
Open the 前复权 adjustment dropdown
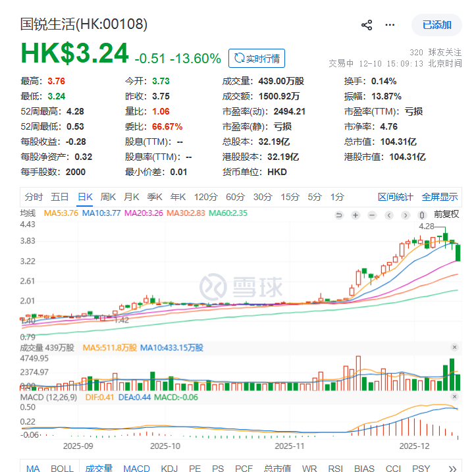[446, 215]
